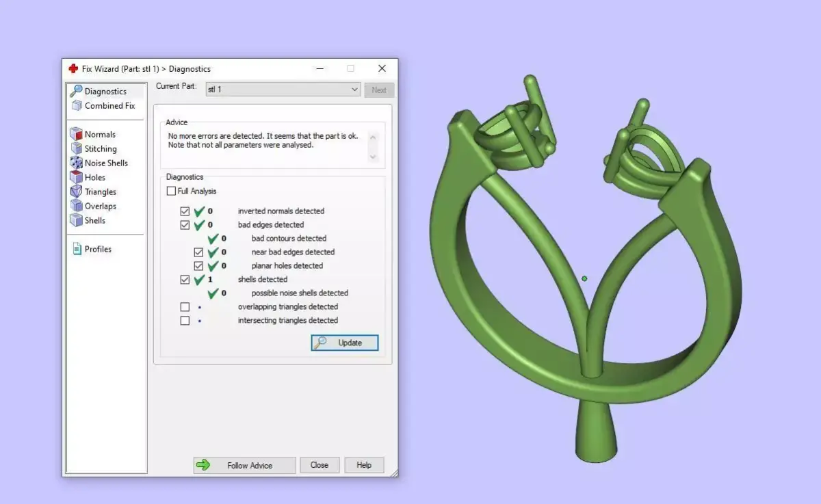Uncheck shells detected checkbox
This screenshot has height=504, width=821.
point(185,280)
